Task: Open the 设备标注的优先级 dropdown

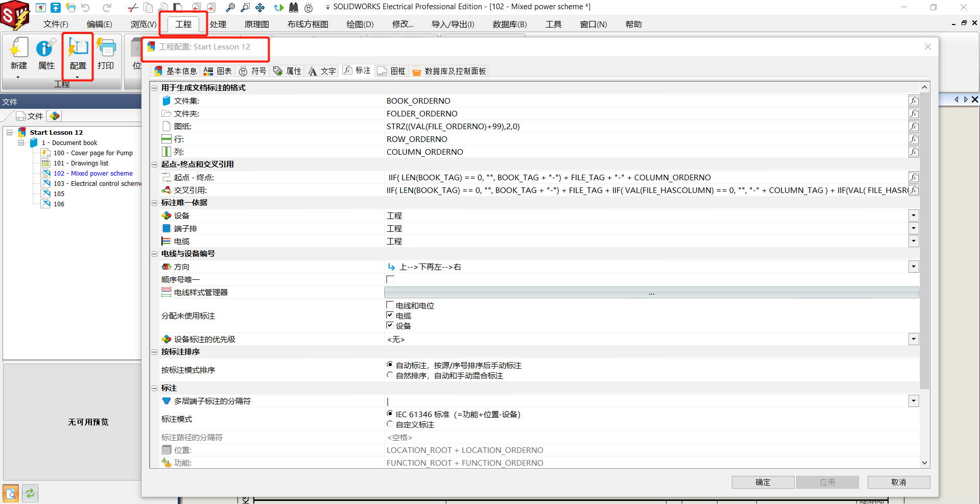Action: pos(914,339)
